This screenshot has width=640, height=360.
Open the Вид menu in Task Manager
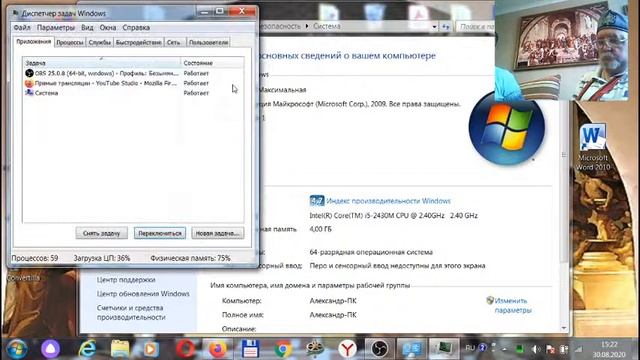87,28
